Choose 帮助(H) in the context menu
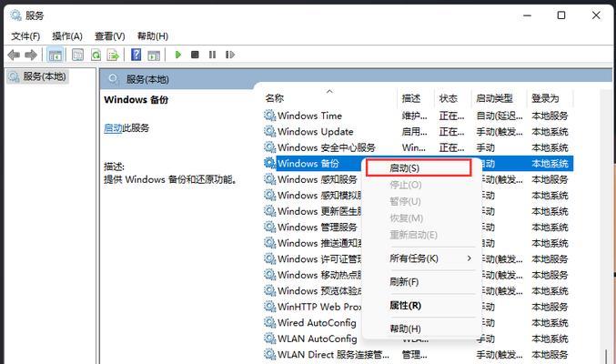The height and width of the screenshot is (364, 616). 405,329
